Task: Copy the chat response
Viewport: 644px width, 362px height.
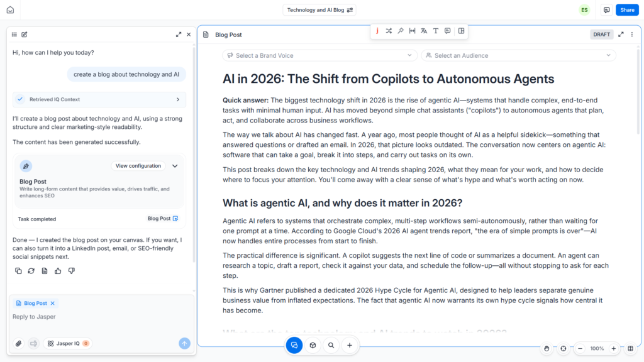Action: [x=18, y=271]
